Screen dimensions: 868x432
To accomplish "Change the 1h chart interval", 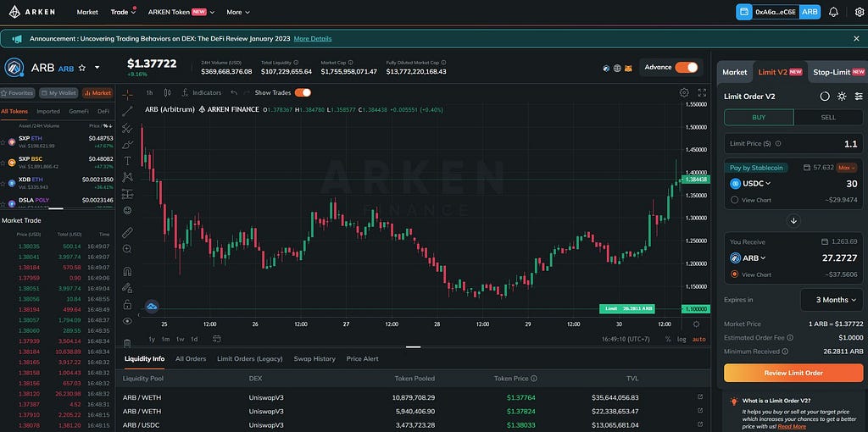I will coord(149,93).
